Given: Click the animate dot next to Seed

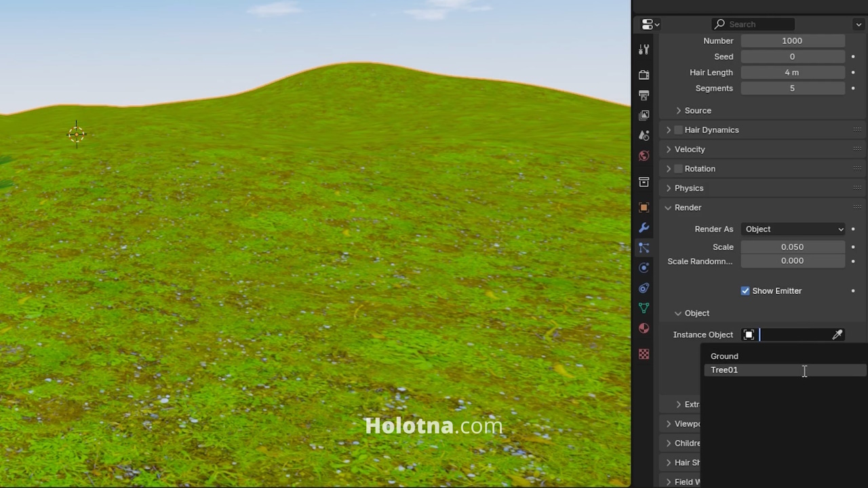Looking at the screenshot, I should [x=853, y=56].
